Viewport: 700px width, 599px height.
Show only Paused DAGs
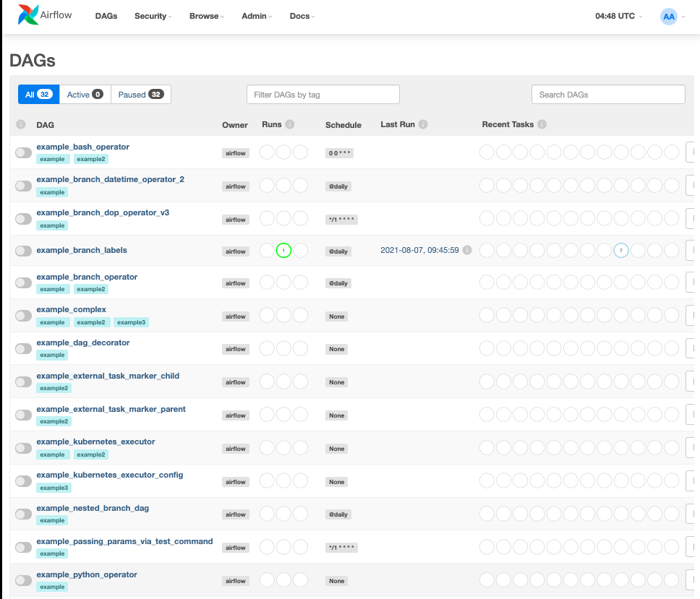click(140, 95)
